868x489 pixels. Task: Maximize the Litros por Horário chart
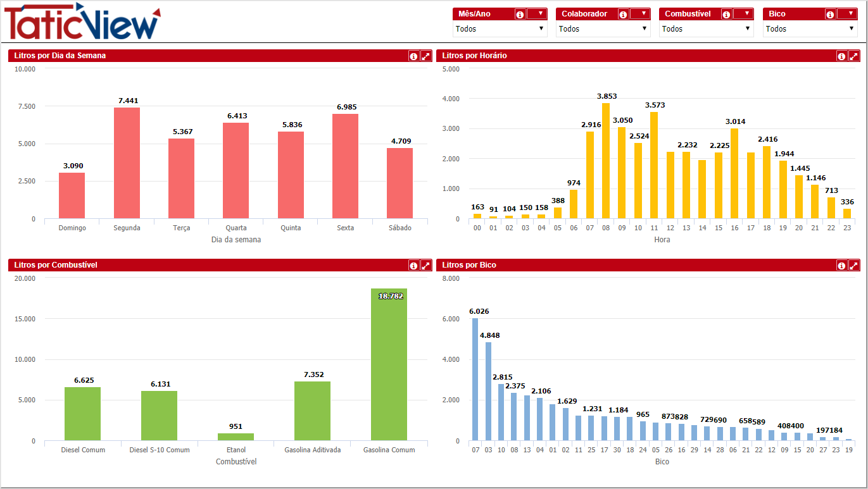pos(854,56)
